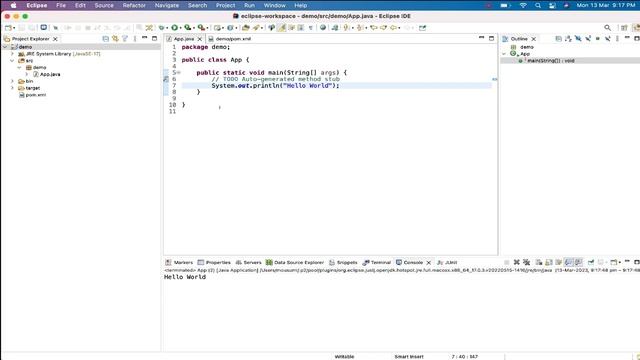Click the Apple menu logo
The height and width of the screenshot is (360, 640).
click(x=13, y=5)
